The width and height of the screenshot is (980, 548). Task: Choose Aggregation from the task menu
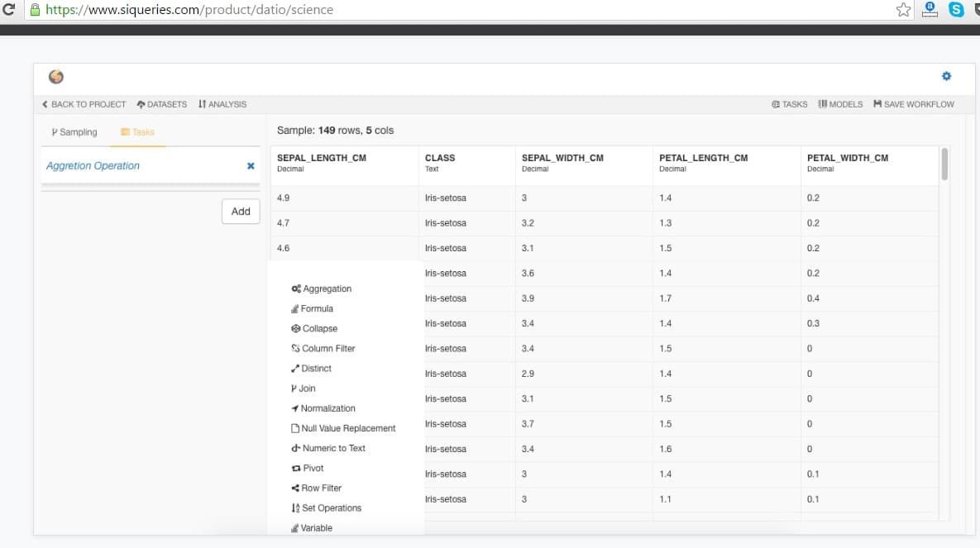point(327,289)
